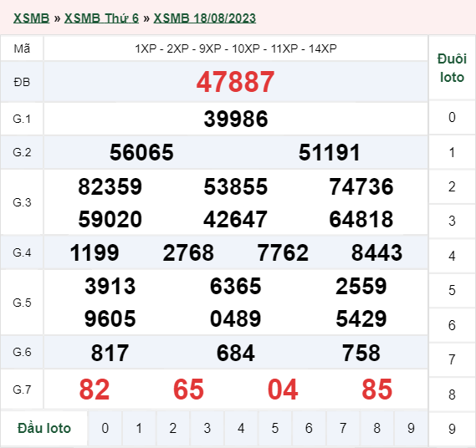
Task: Select Đuôi loto digit 6
Action: [452, 325]
